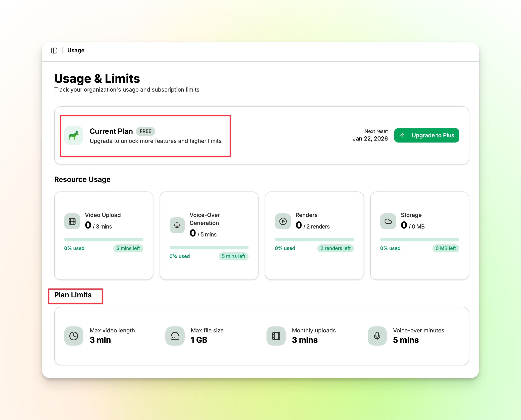Toggle the sidebar panel icon
The width and height of the screenshot is (521, 420).
pos(54,51)
